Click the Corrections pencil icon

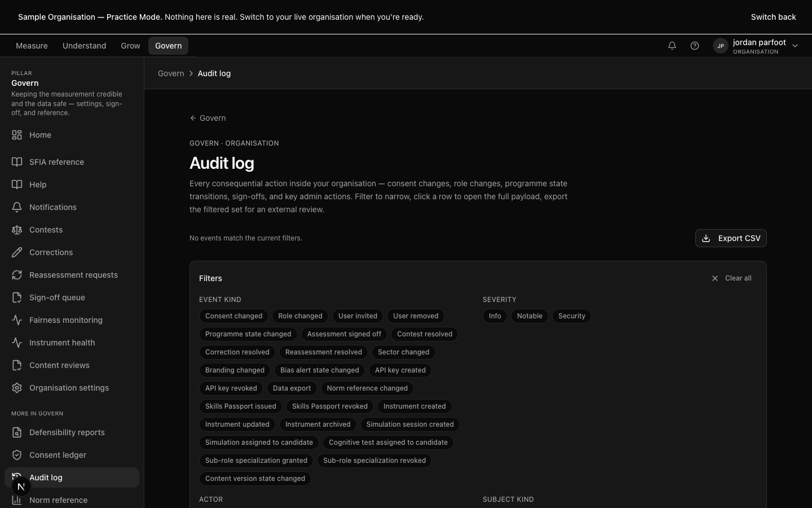17,252
